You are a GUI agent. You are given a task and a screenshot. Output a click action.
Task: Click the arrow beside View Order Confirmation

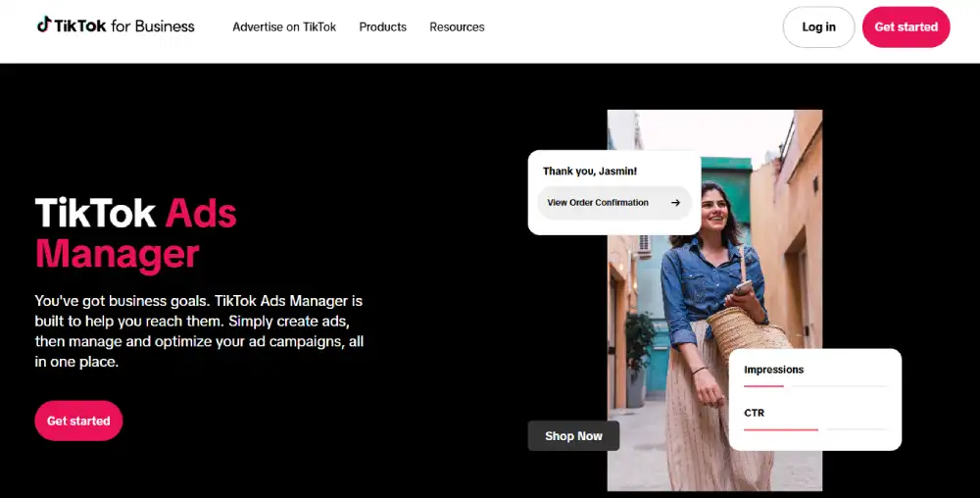(675, 203)
